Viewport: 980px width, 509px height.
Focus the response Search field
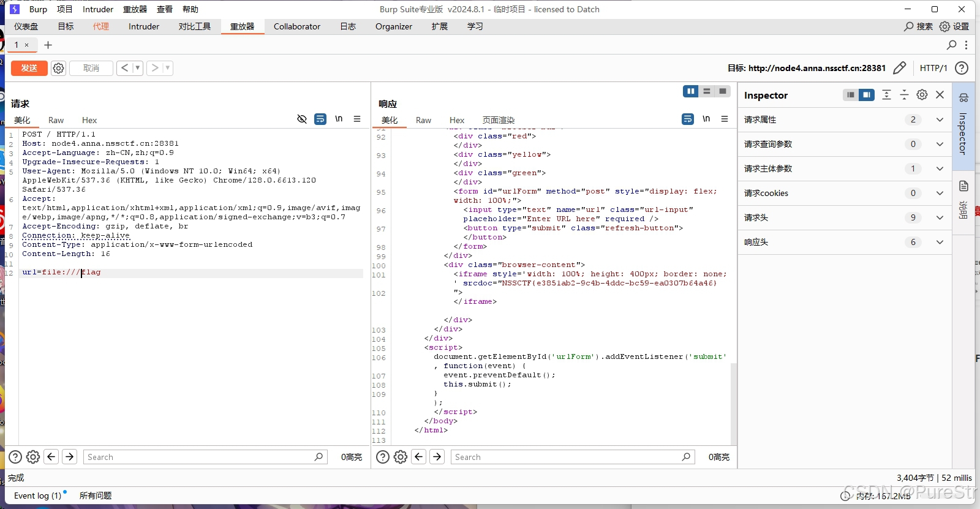(573, 457)
